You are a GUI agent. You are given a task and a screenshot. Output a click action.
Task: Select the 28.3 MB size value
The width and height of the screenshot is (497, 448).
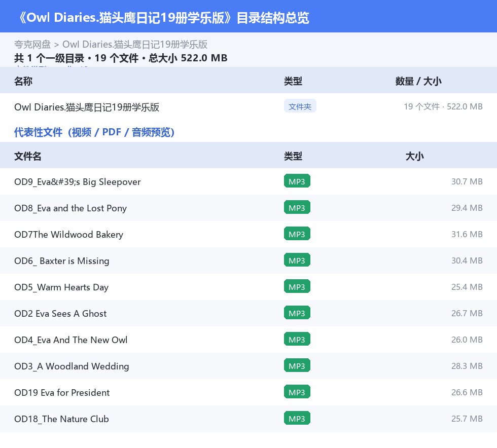(x=467, y=365)
